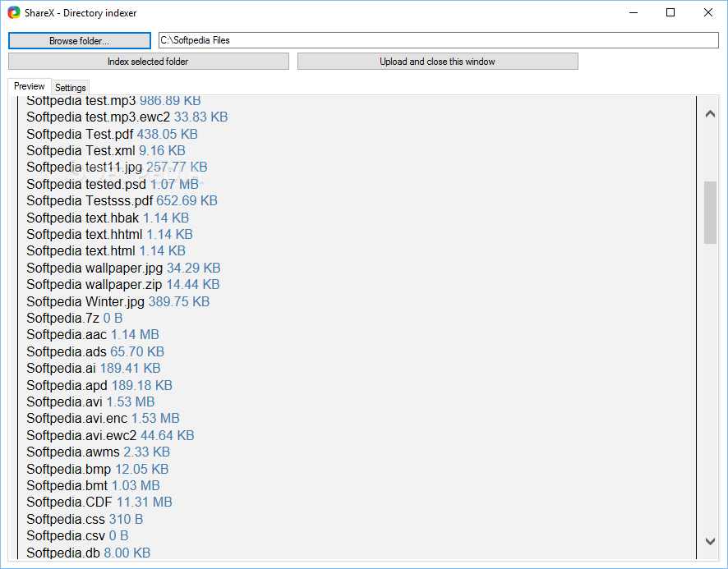This screenshot has width=728, height=569.
Task: Click the Softpedia.avi 1.53 MB entry
Action: coord(90,402)
